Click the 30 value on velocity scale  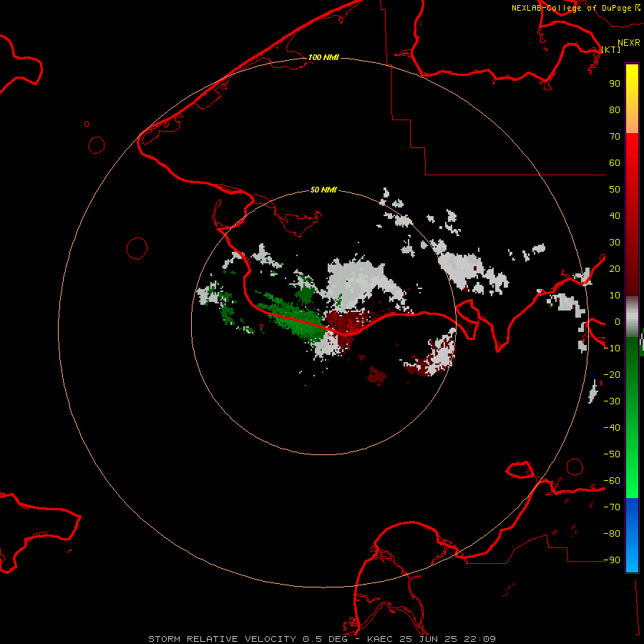coord(615,243)
